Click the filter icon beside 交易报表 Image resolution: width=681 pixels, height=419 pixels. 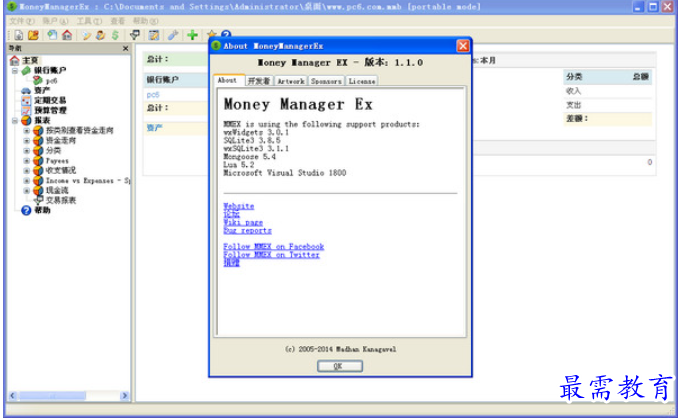39,200
